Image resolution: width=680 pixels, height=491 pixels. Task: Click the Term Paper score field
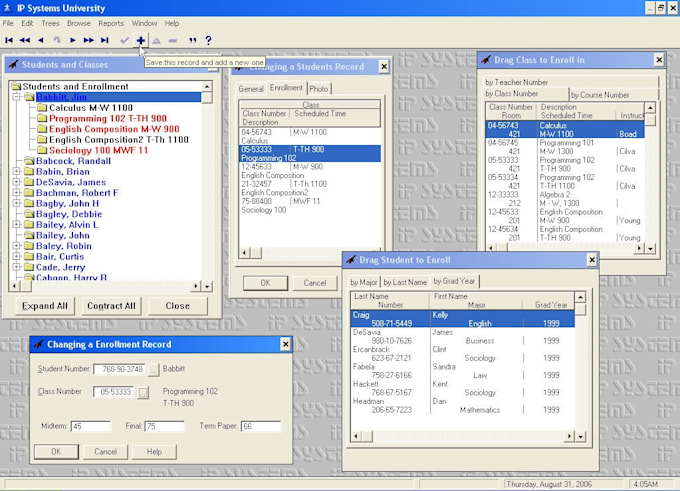[x=261, y=426]
